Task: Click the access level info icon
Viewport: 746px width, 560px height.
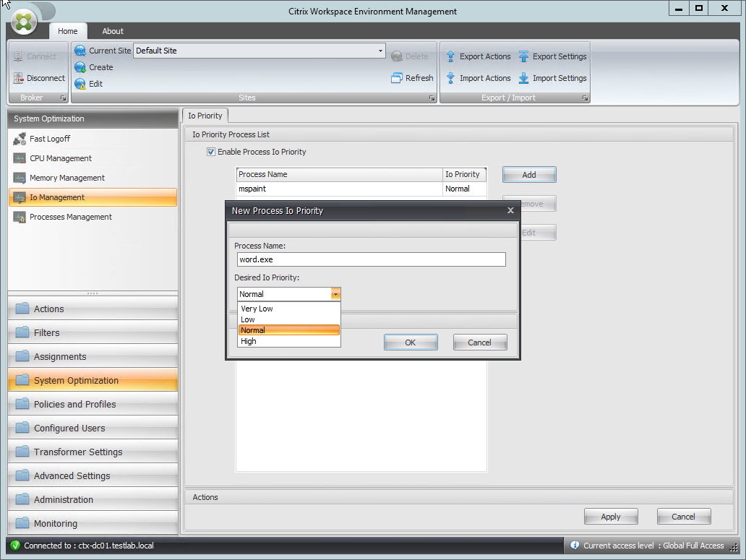Action: 574,546
